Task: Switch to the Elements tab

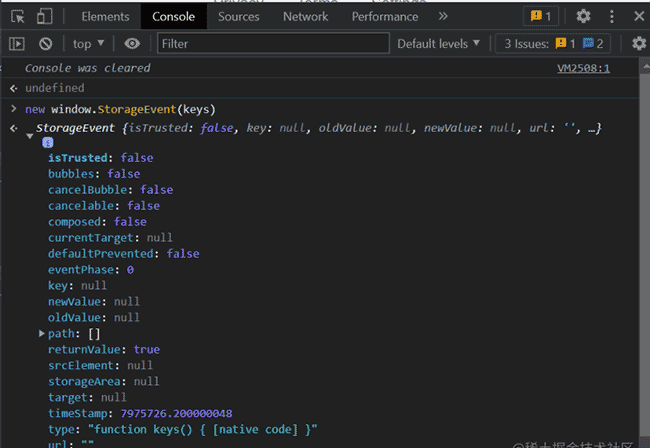Action: click(105, 17)
